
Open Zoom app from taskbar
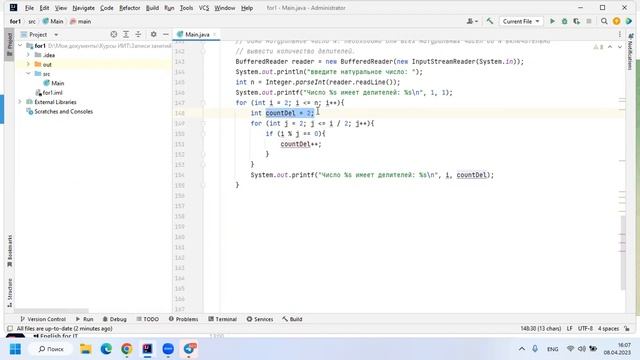pos(168,349)
